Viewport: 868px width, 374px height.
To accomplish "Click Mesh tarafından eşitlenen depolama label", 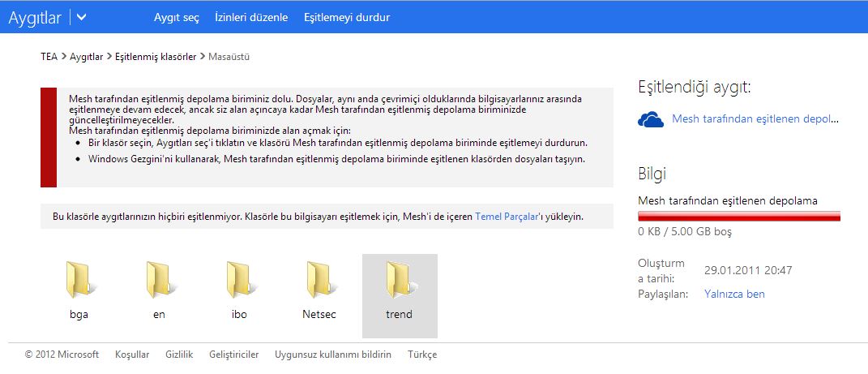I will pos(728,201).
